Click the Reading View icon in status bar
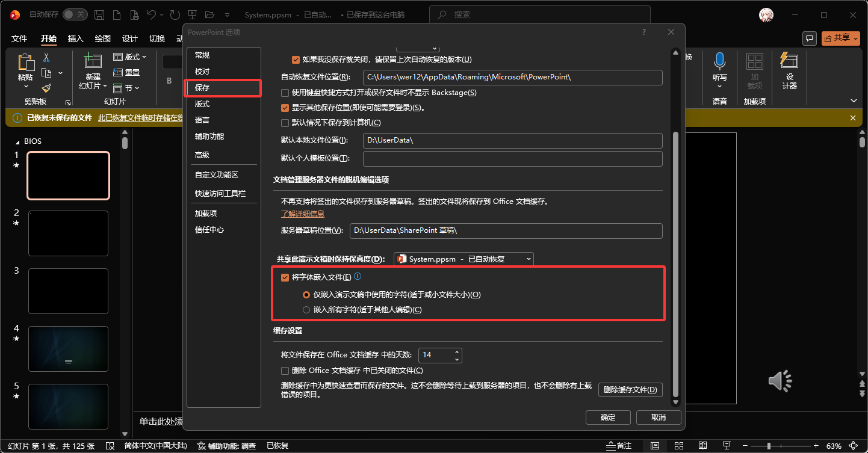The image size is (868, 453). tap(701, 446)
